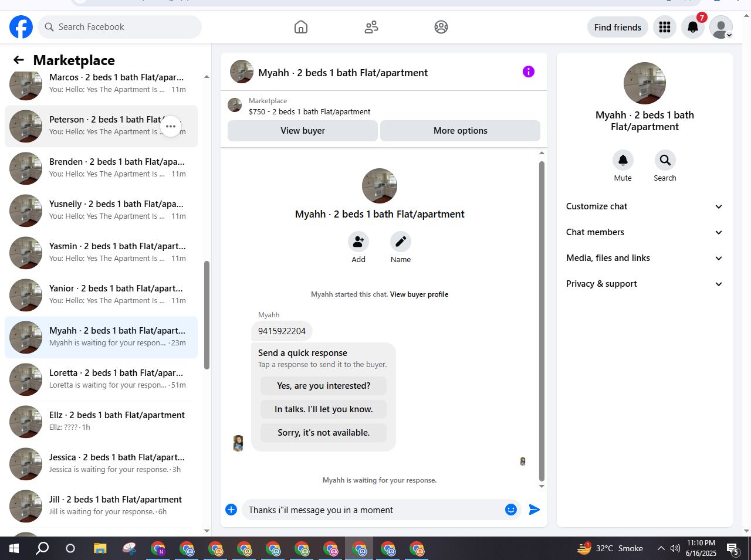Viewport: 751px width, 560px height.
Task: Open the account profile avatar menu
Action: pyautogui.click(x=721, y=27)
